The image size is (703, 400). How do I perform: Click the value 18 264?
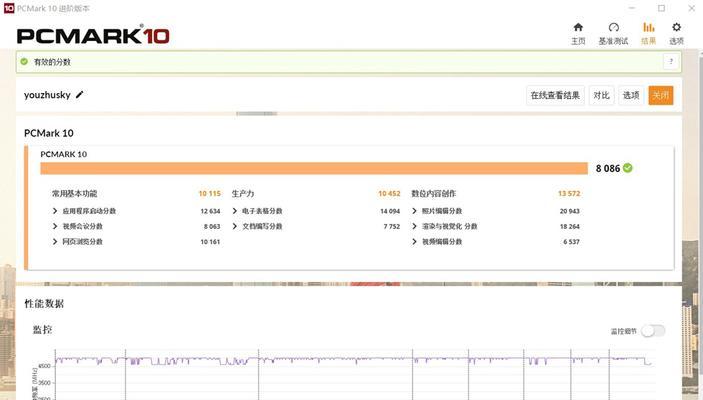point(569,226)
